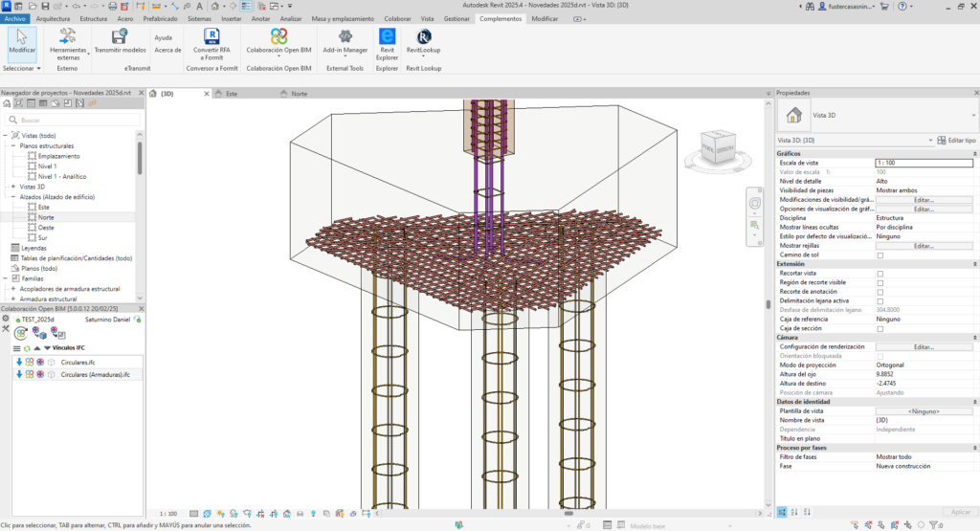Click the Buscar field in project browser
This screenshot has height=531, width=980.
(x=72, y=121)
